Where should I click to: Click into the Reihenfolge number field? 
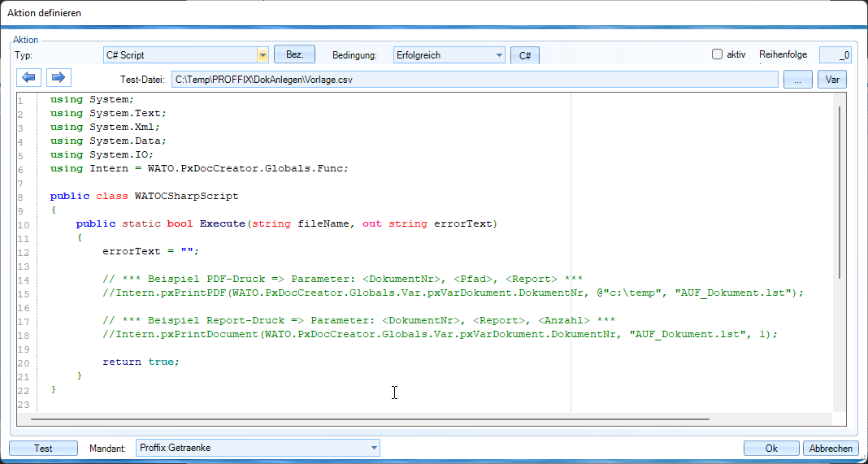(835, 55)
